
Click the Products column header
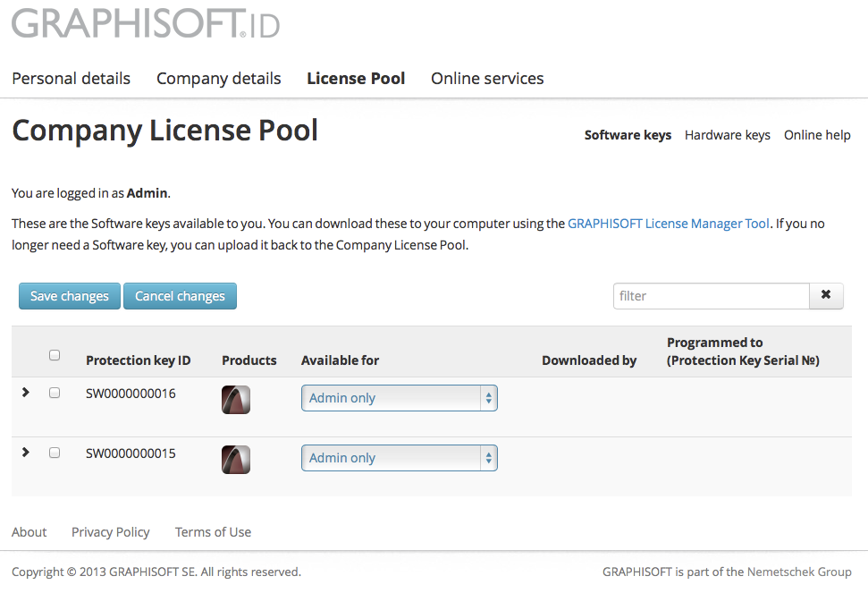point(249,360)
